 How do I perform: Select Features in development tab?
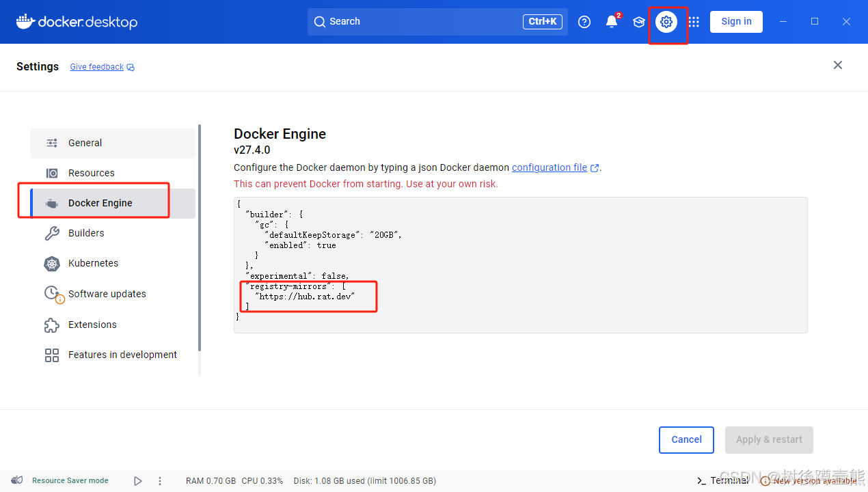click(113, 355)
